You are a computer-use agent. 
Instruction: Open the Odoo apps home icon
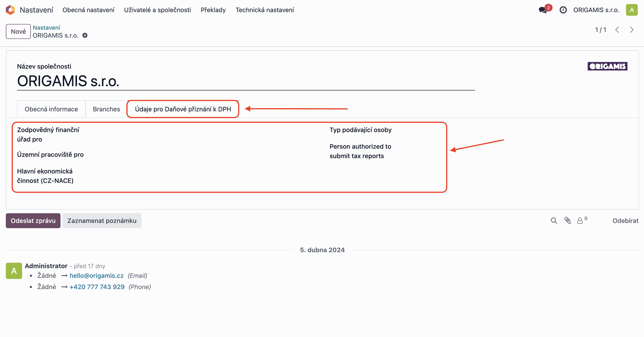(x=10, y=10)
